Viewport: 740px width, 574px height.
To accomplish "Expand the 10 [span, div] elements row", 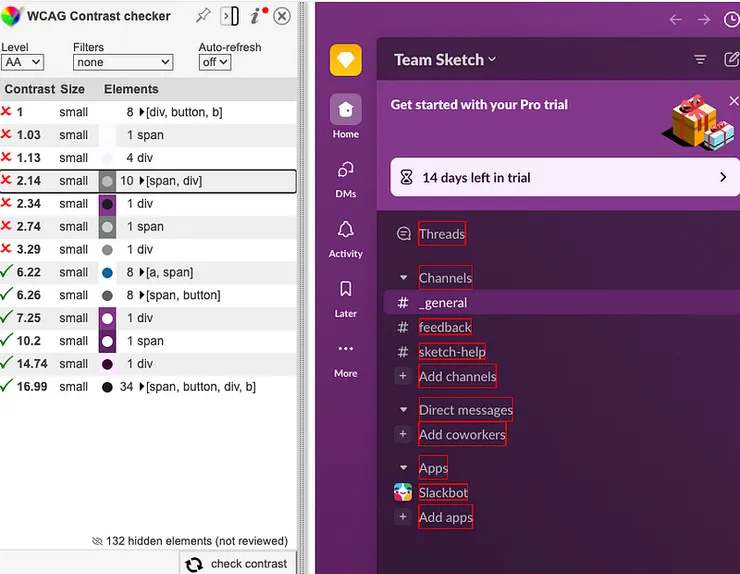I will (142, 181).
